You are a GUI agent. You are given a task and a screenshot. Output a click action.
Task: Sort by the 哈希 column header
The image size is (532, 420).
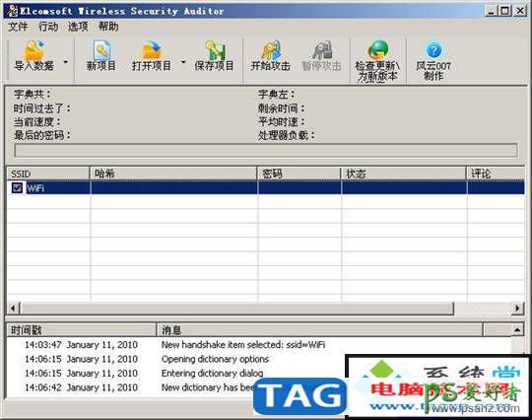tap(173, 174)
